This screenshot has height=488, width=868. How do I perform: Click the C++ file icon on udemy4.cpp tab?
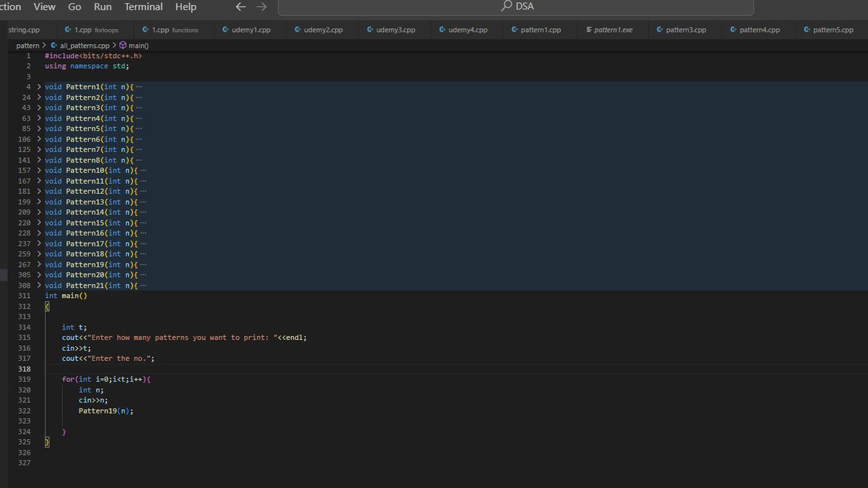click(443, 30)
